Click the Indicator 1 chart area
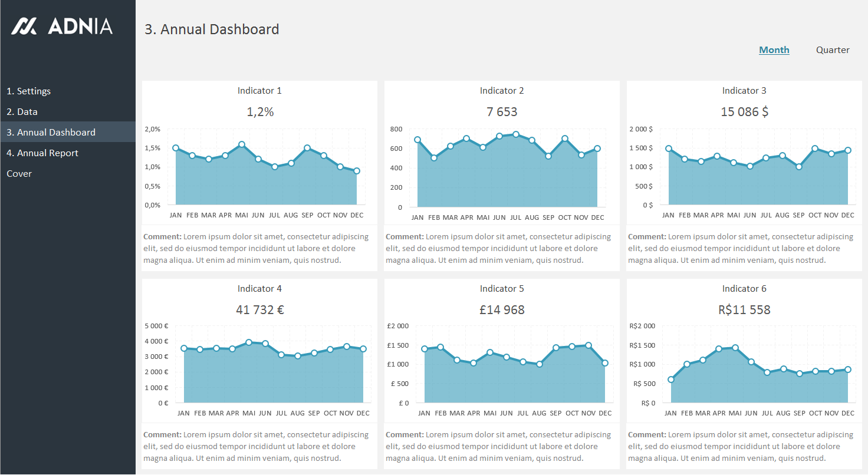This screenshot has width=868, height=475. click(265, 177)
